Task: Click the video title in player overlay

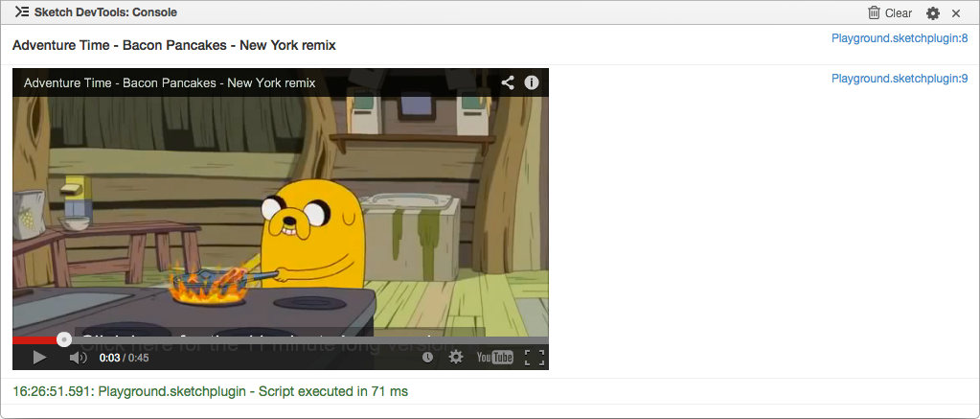Action: (x=170, y=82)
